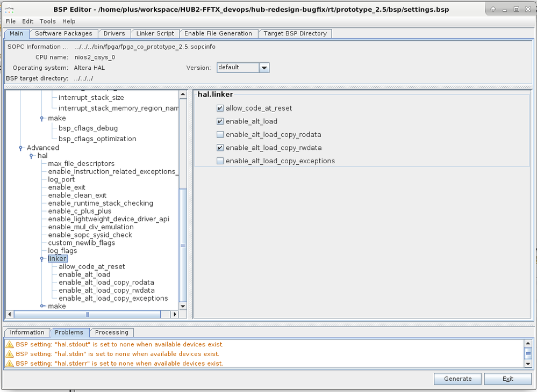Expand the bottom make tree node

point(42,306)
